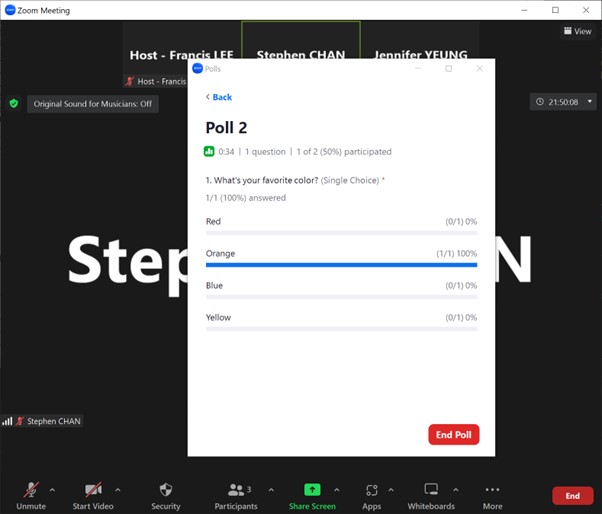The image size is (602, 514).
Task: Click the Zoom Meeting logo in title bar
Action: 10,10
